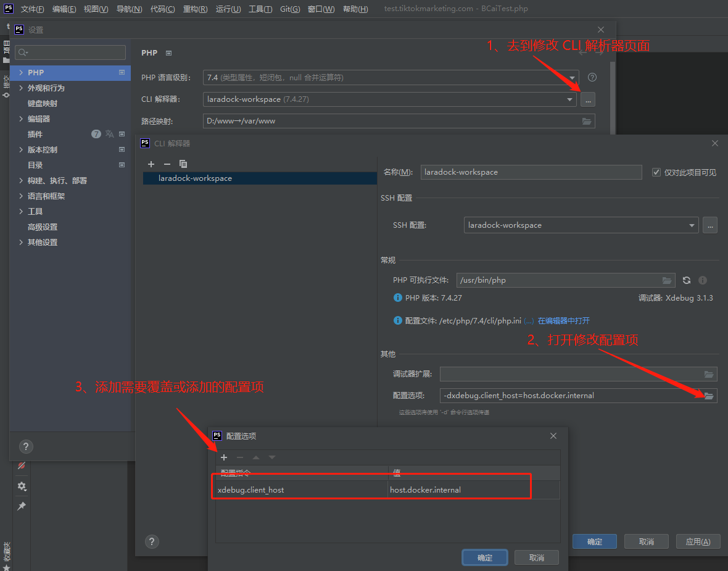Screen dimensions: 728x571
Task: Open help in Settings dialog
Action: 26,447
